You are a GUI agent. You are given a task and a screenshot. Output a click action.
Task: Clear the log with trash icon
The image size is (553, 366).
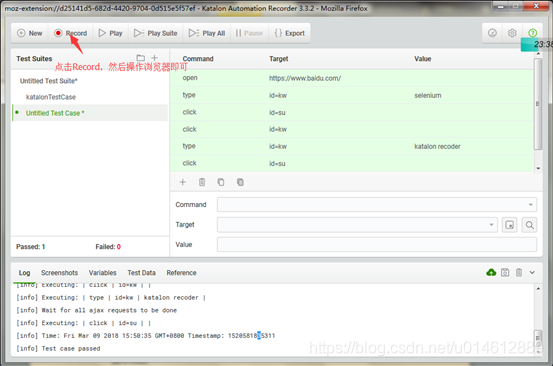click(x=519, y=272)
